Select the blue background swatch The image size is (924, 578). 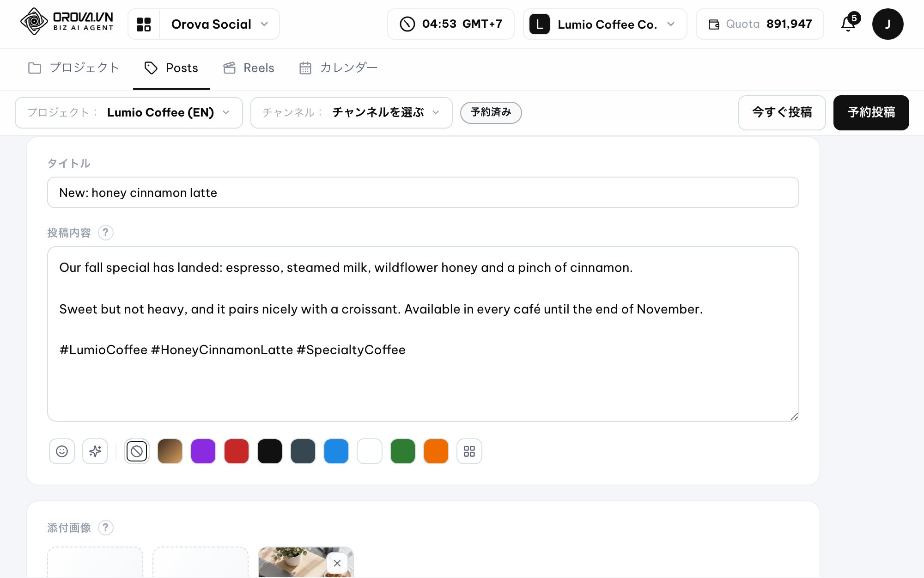pyautogui.click(x=336, y=451)
